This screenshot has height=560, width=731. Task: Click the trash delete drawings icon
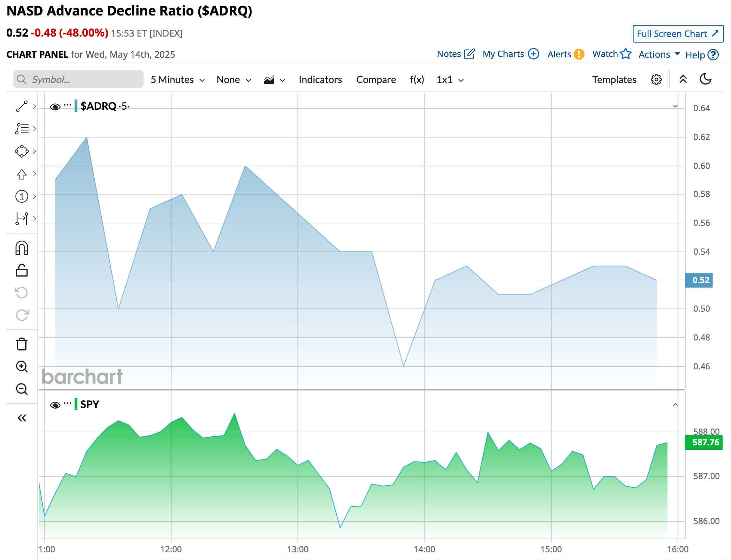21,344
